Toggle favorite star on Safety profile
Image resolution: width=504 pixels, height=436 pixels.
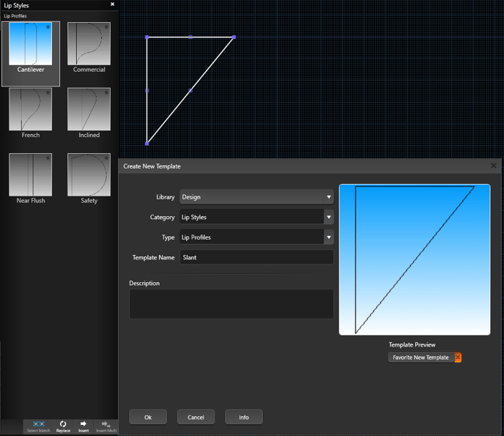[x=106, y=158]
